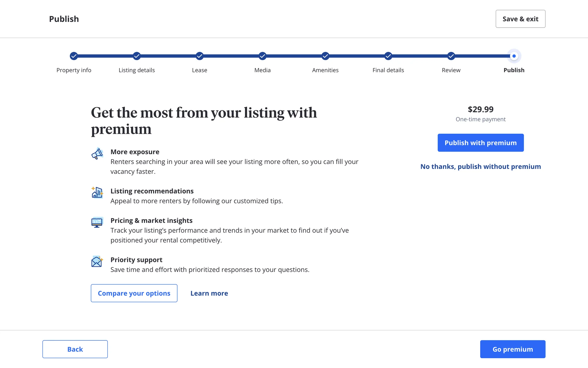Screen dimensions: 588x368
Task: Open Compare your options
Action: (x=134, y=293)
